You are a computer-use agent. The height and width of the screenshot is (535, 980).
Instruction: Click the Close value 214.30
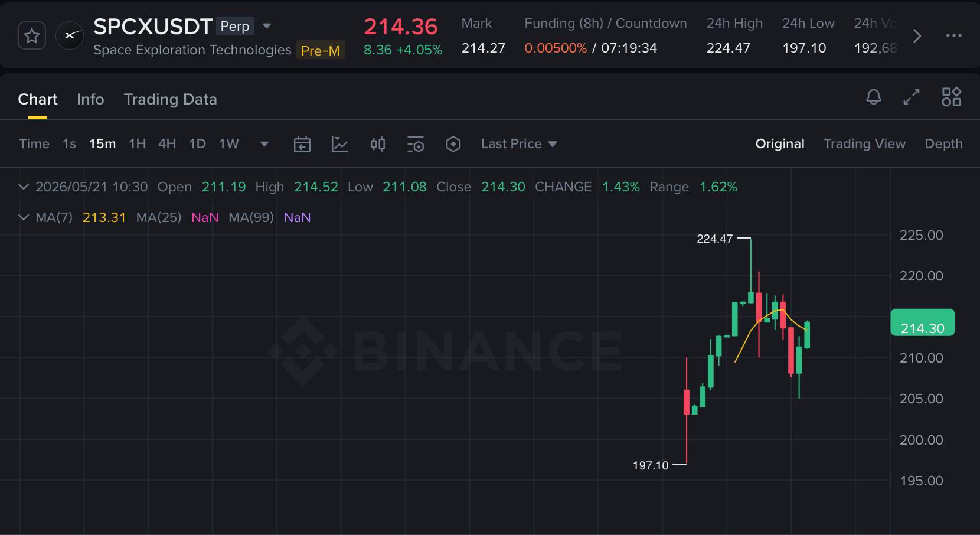[x=503, y=187]
